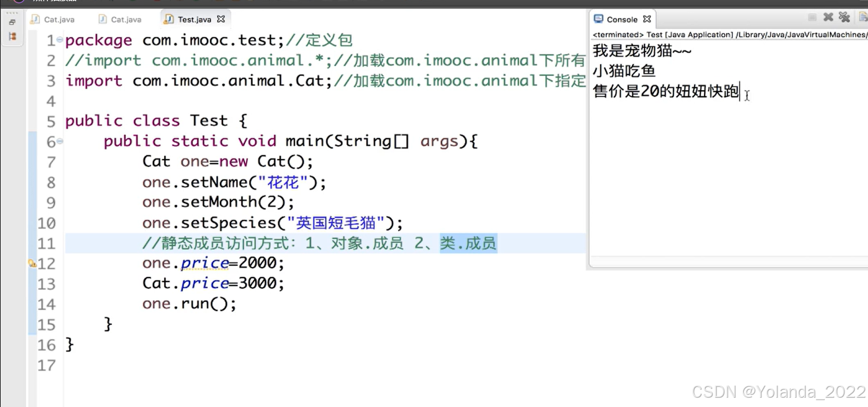This screenshot has height=407, width=868.
Task: Click the highlighted 类.成员 text in comment
Action: tap(468, 243)
